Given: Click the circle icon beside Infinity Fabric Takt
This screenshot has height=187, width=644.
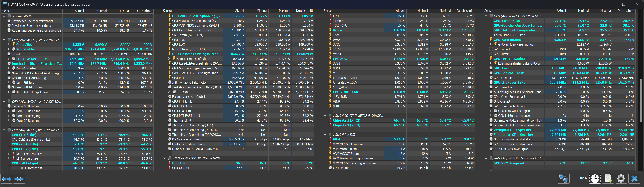Looking at the screenshot, I should [170, 82].
